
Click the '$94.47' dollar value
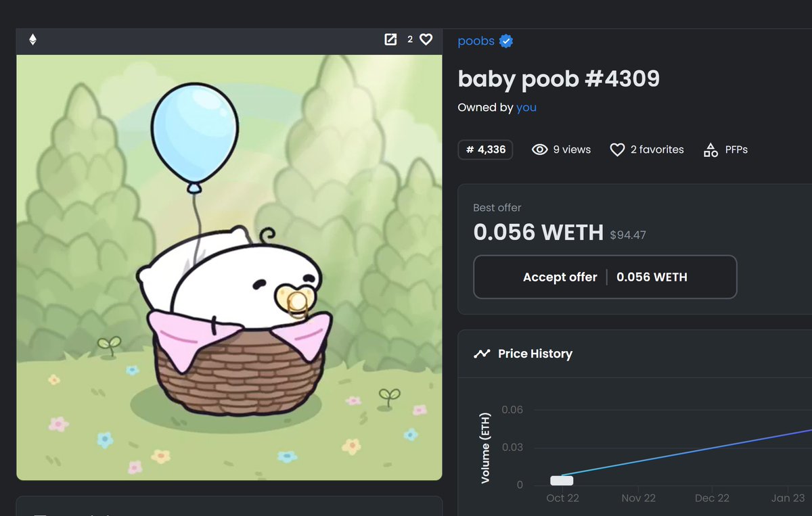tap(628, 235)
